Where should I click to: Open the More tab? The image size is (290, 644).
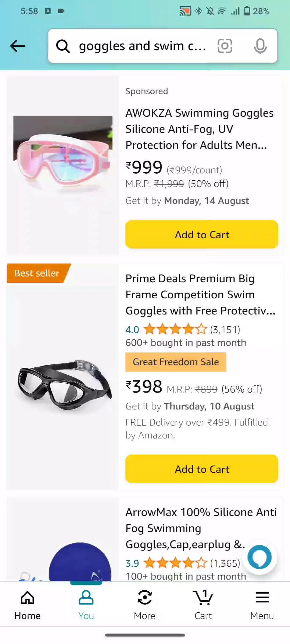pyautogui.click(x=144, y=605)
